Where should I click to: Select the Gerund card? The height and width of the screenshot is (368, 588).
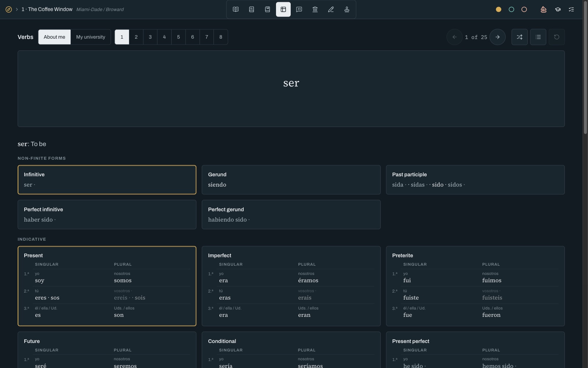click(x=291, y=180)
